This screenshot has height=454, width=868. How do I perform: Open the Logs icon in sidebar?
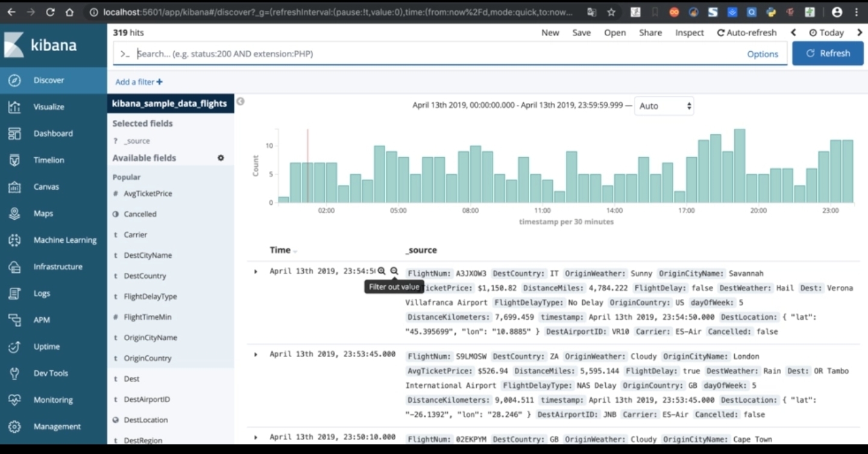click(14, 293)
